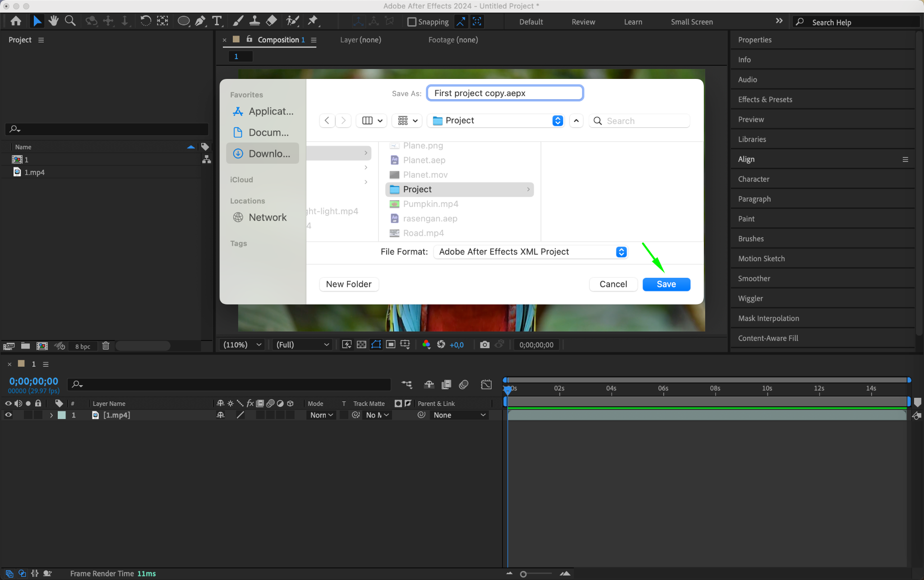Select the Hand tool in toolbar
This screenshot has width=924, height=580.
tap(54, 21)
